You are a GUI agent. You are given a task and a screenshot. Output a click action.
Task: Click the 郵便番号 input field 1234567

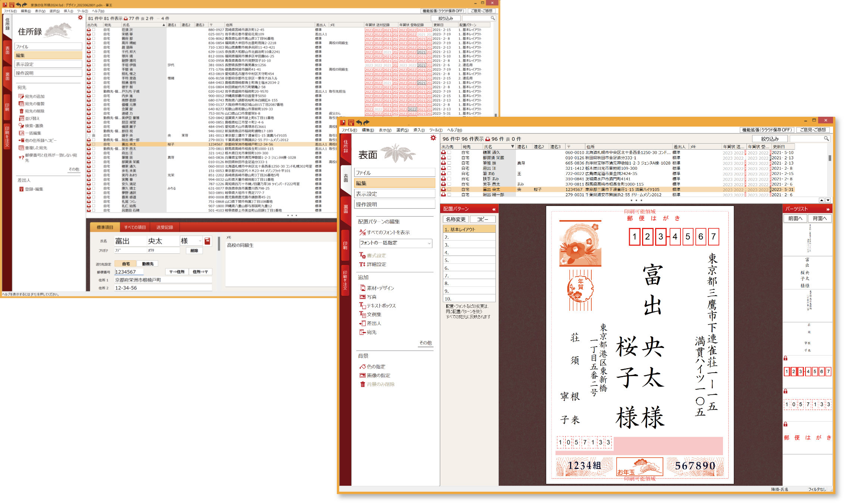[129, 272]
